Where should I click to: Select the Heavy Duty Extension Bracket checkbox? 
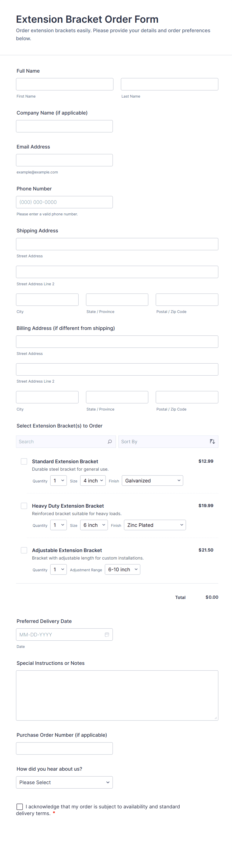(x=23, y=505)
